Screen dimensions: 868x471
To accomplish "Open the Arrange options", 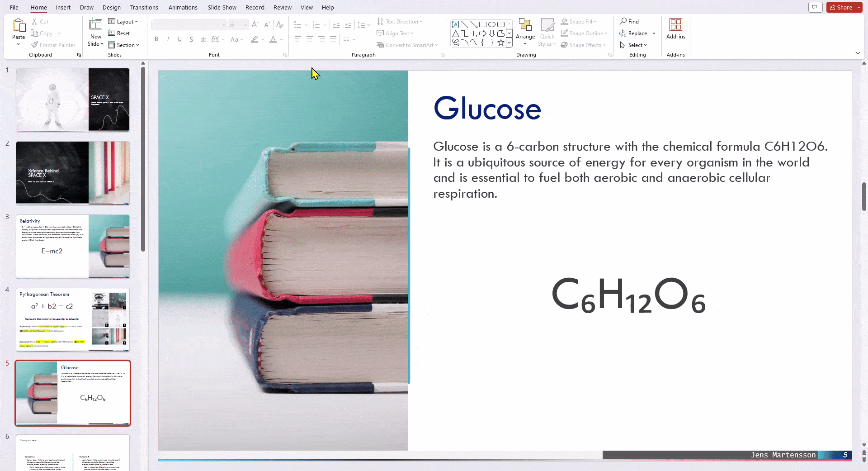I will [525, 33].
